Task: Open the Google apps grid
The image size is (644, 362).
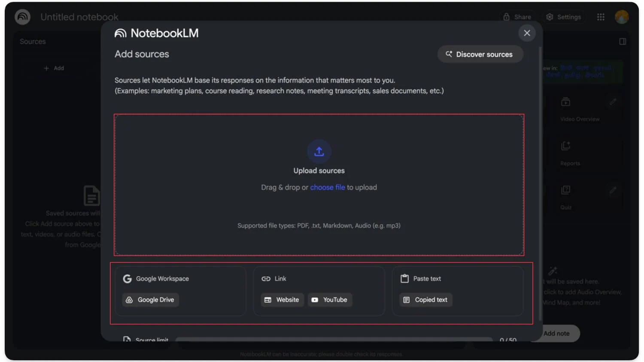Action: [x=601, y=17]
